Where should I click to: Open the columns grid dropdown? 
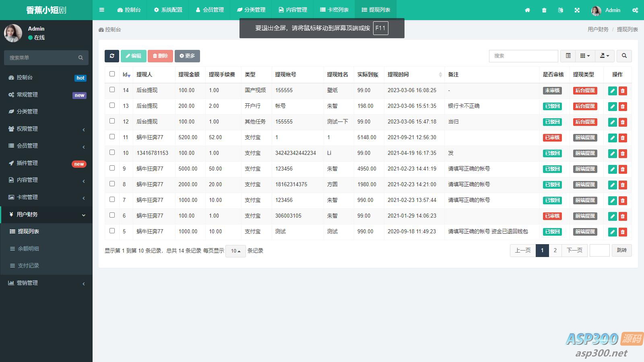click(585, 56)
